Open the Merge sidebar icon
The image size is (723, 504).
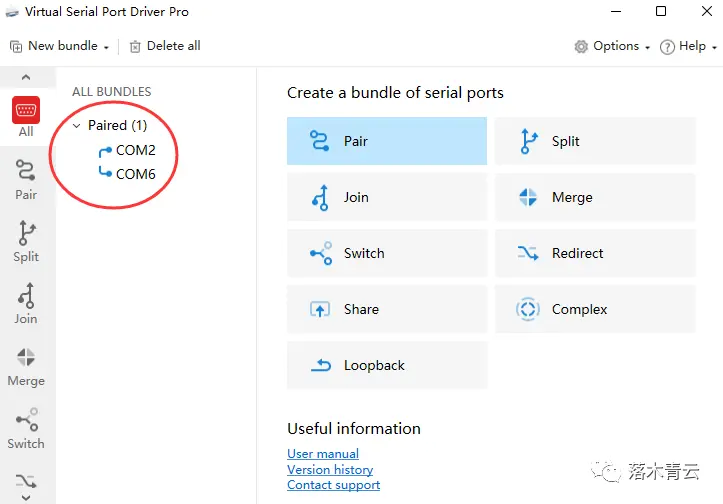pyautogui.click(x=26, y=365)
